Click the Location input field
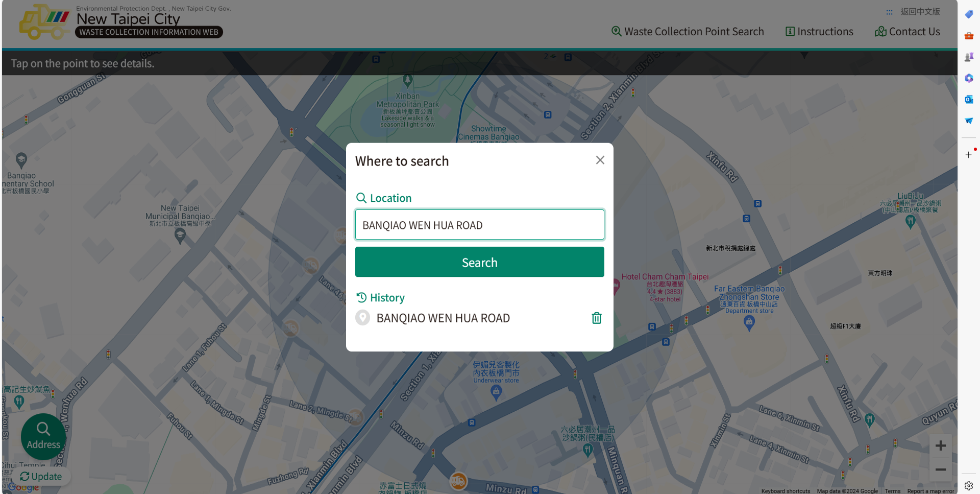 pyautogui.click(x=480, y=225)
